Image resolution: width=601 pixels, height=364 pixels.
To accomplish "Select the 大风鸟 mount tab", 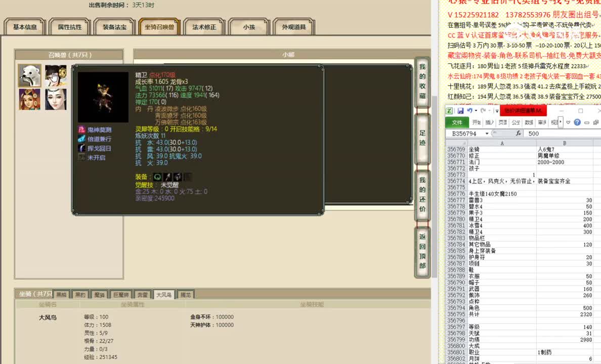I will click(164, 294).
